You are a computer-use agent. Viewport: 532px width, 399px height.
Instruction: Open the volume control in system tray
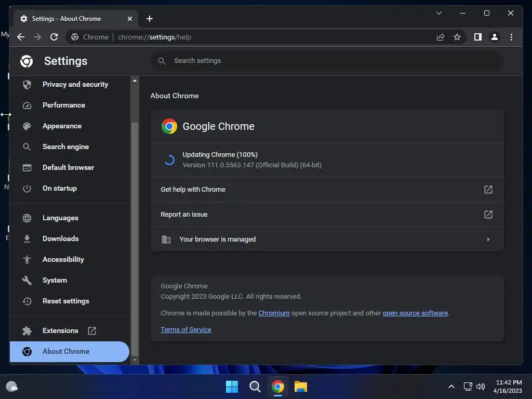point(481,387)
